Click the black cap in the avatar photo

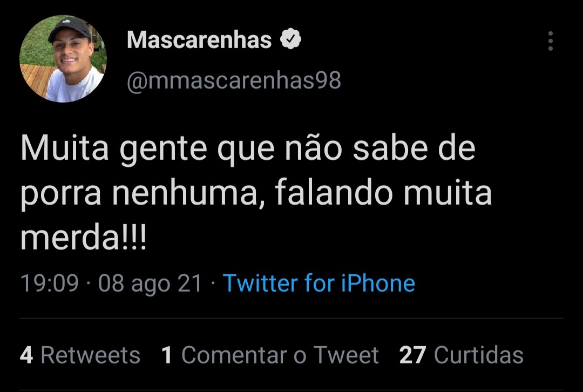pyautogui.click(x=71, y=28)
